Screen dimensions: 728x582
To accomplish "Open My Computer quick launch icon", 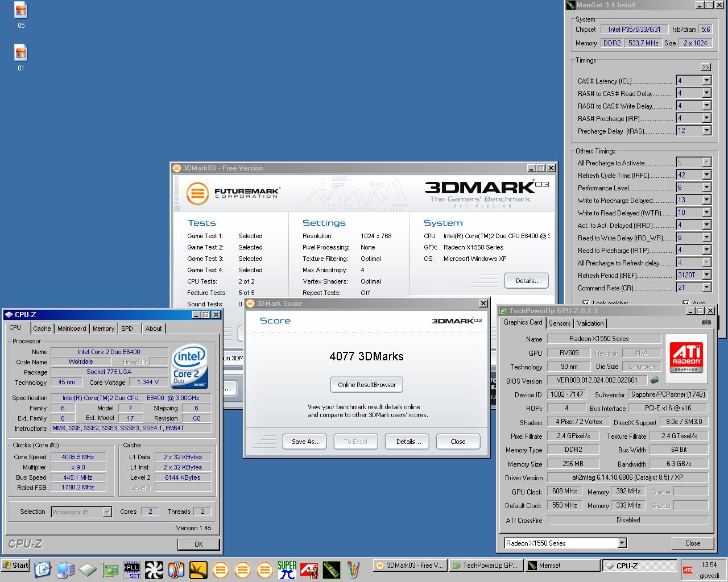I will coord(65,569).
